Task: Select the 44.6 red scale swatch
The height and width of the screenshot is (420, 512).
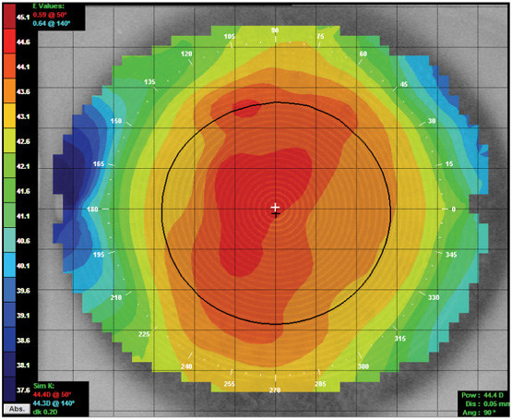Action: (x=9, y=42)
